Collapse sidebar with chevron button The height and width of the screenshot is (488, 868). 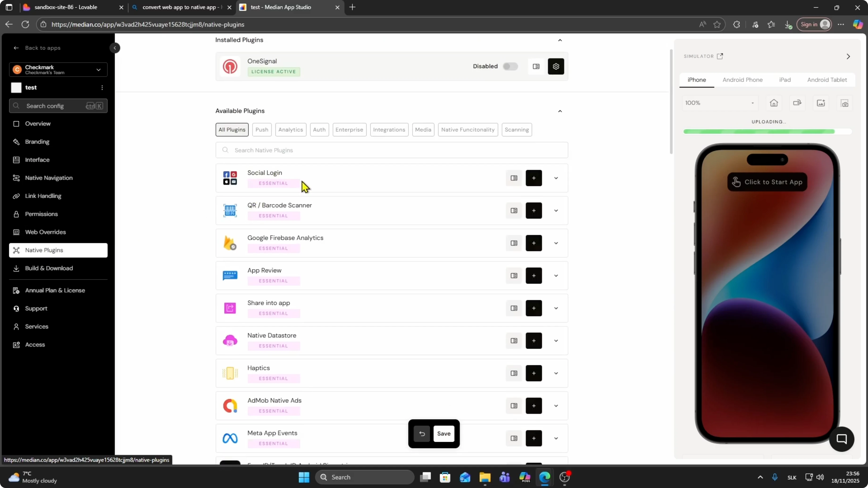tap(115, 48)
